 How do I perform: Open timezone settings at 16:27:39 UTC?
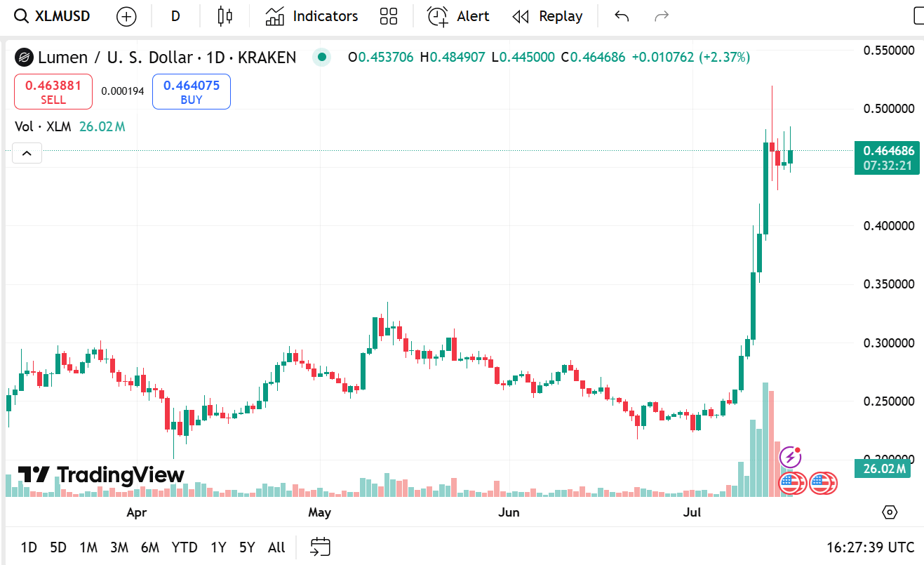click(870, 547)
